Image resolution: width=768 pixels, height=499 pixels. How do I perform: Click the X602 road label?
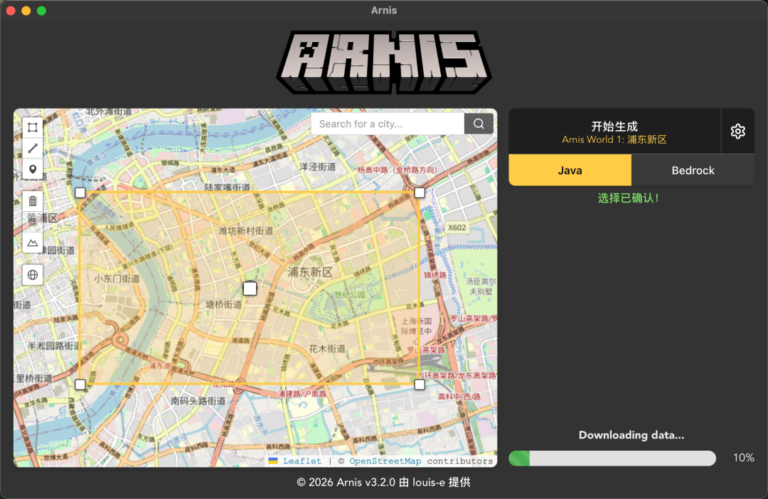[x=457, y=228]
